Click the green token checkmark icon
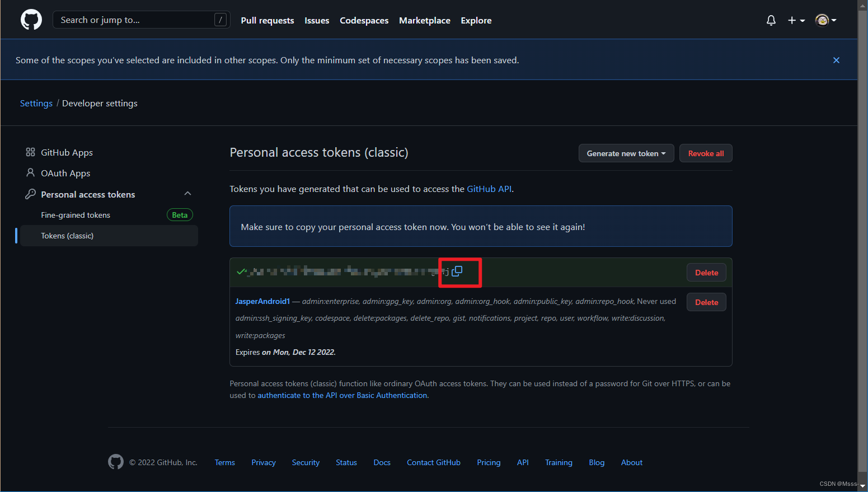The width and height of the screenshot is (868, 492). pos(241,271)
